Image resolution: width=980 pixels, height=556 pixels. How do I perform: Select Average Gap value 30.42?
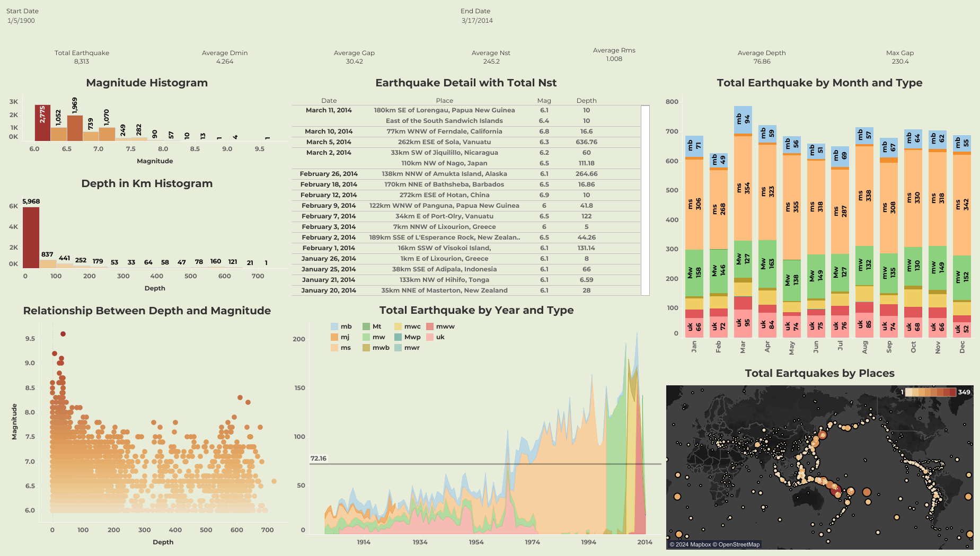pyautogui.click(x=355, y=61)
